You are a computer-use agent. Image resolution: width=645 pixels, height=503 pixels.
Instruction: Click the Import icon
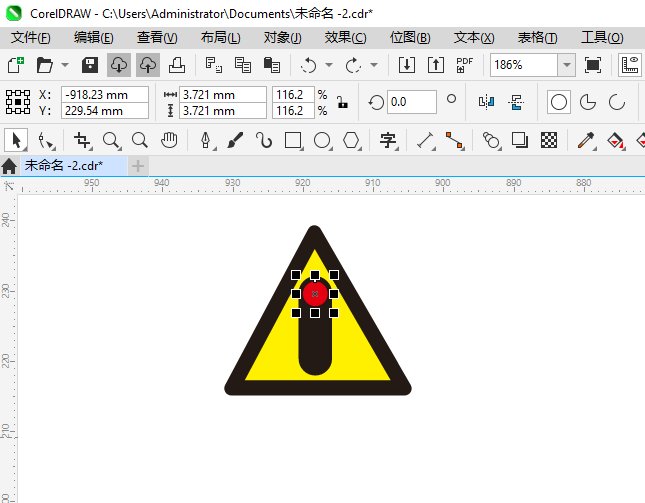[x=407, y=65]
